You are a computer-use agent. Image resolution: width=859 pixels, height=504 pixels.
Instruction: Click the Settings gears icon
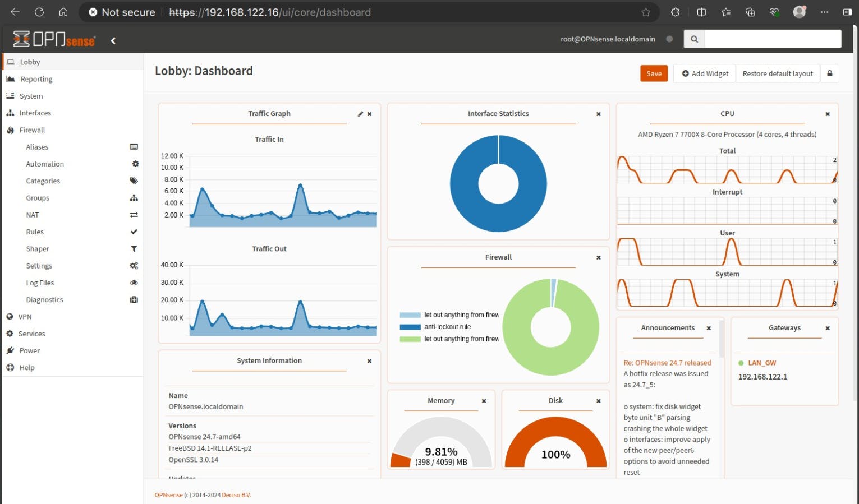(134, 266)
